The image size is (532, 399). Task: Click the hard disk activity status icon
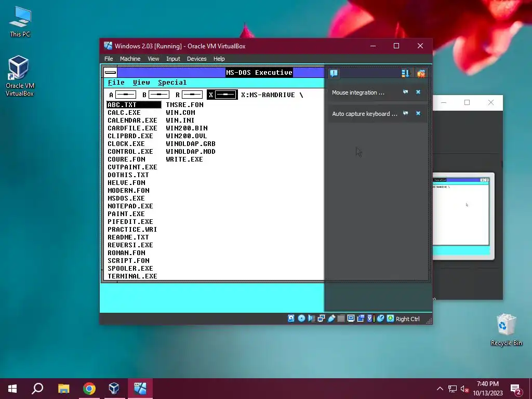pyautogui.click(x=291, y=318)
